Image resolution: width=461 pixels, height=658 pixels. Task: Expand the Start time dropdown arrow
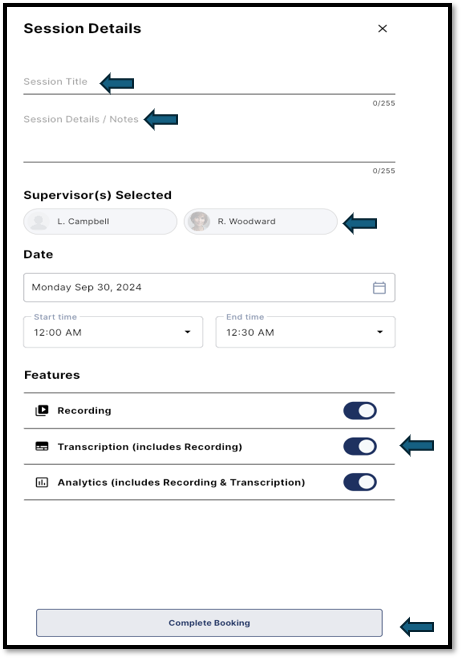coord(188,332)
